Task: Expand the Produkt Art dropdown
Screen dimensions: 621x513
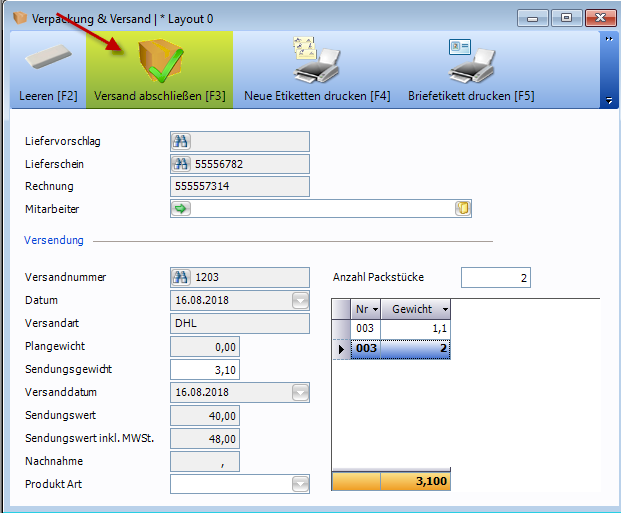Action: [300, 485]
